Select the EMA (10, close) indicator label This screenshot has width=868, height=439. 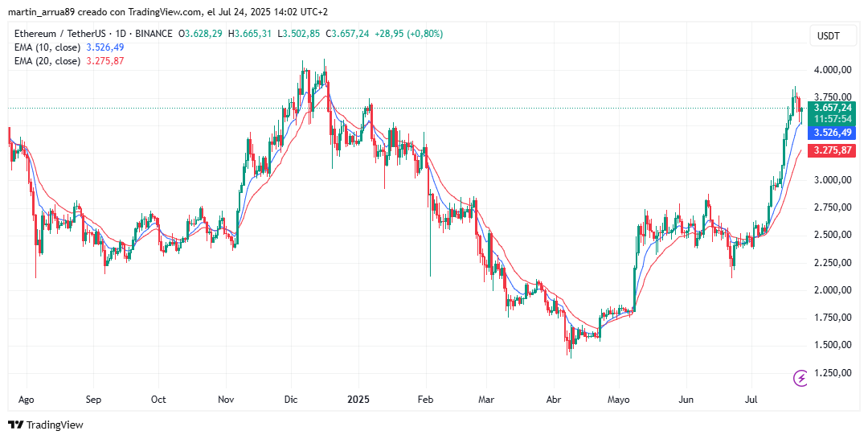tap(47, 47)
